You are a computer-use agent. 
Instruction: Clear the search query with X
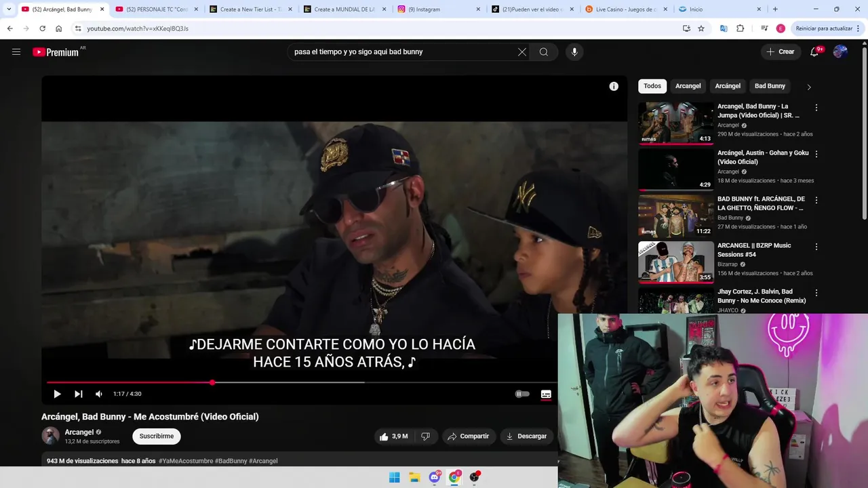click(x=522, y=52)
